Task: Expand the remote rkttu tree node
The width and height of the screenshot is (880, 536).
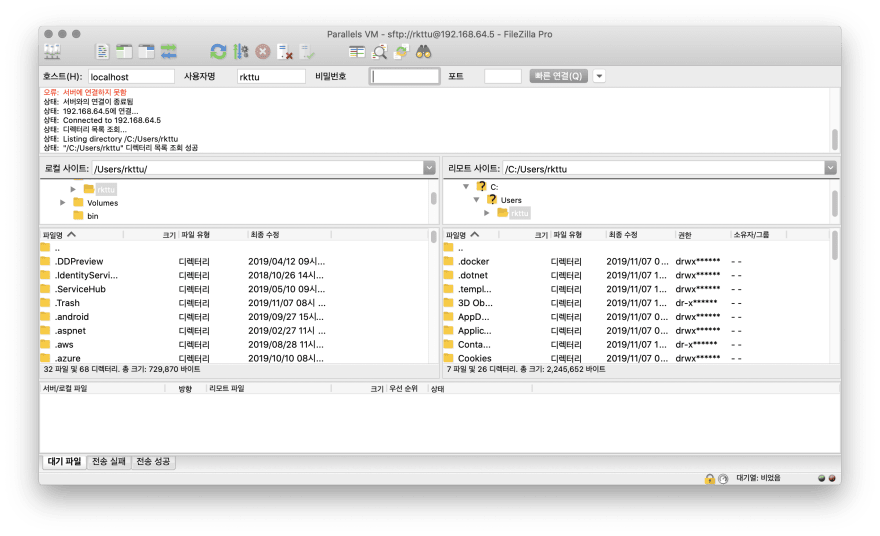Action: pyautogui.click(x=487, y=213)
